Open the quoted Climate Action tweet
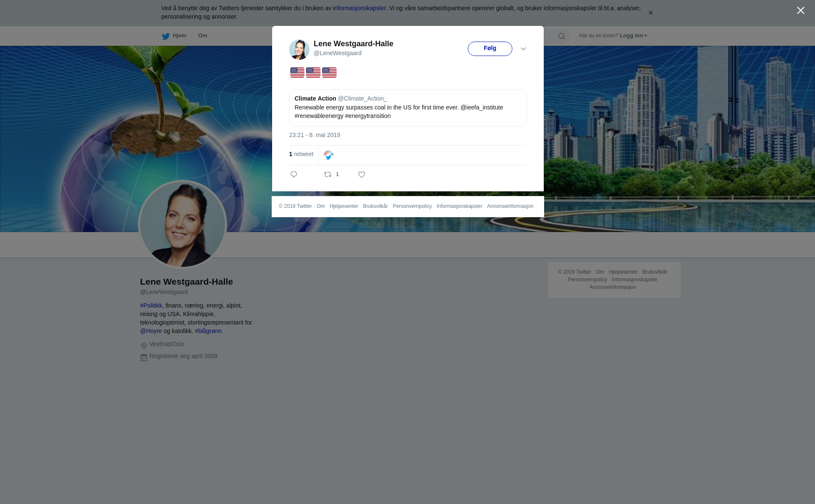Screen dimensions: 815x504 coord(408,108)
